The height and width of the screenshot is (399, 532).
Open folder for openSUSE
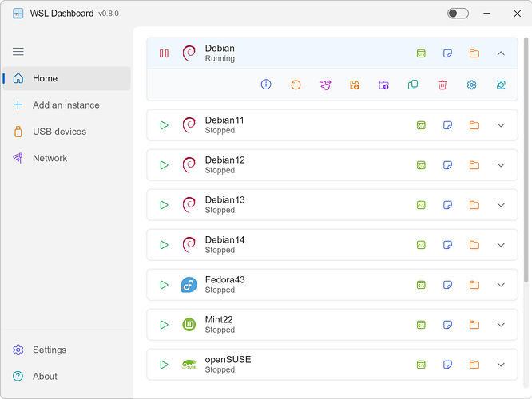[474, 365]
